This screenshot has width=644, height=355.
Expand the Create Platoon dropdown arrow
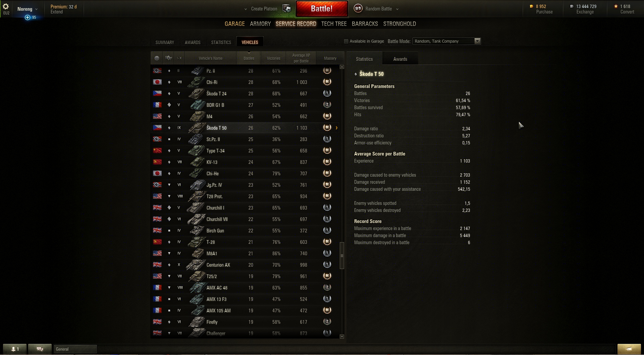pos(246,9)
